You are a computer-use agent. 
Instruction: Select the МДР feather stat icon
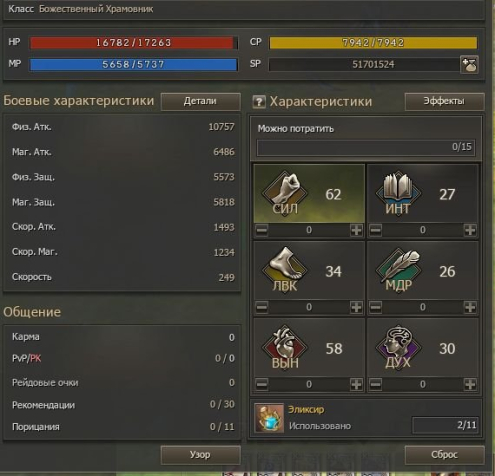coord(399,270)
